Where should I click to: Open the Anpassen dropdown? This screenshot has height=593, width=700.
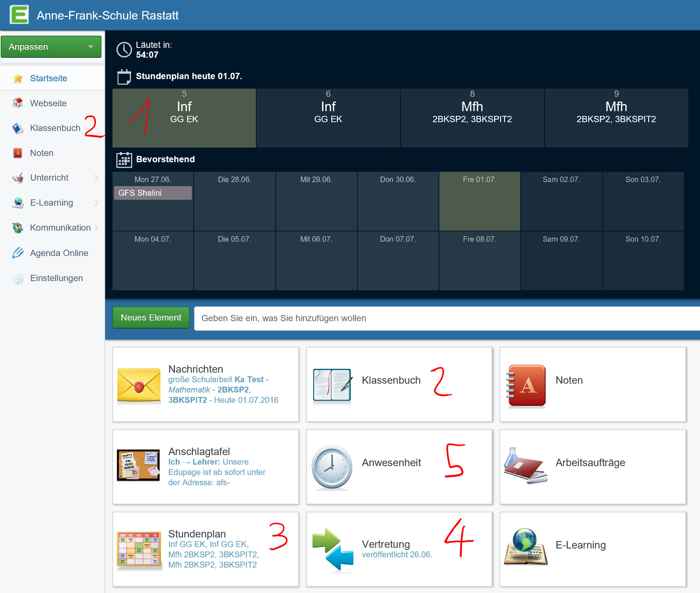point(51,46)
